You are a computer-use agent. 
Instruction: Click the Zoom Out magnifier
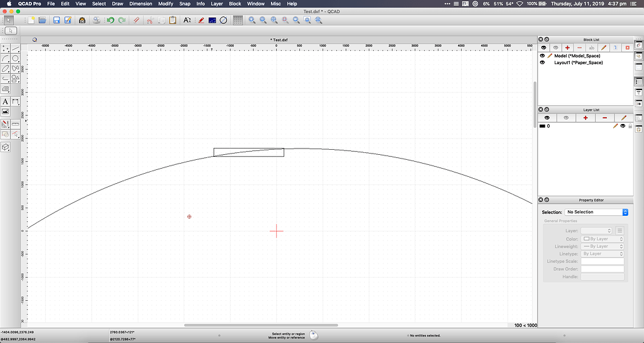coord(263,20)
